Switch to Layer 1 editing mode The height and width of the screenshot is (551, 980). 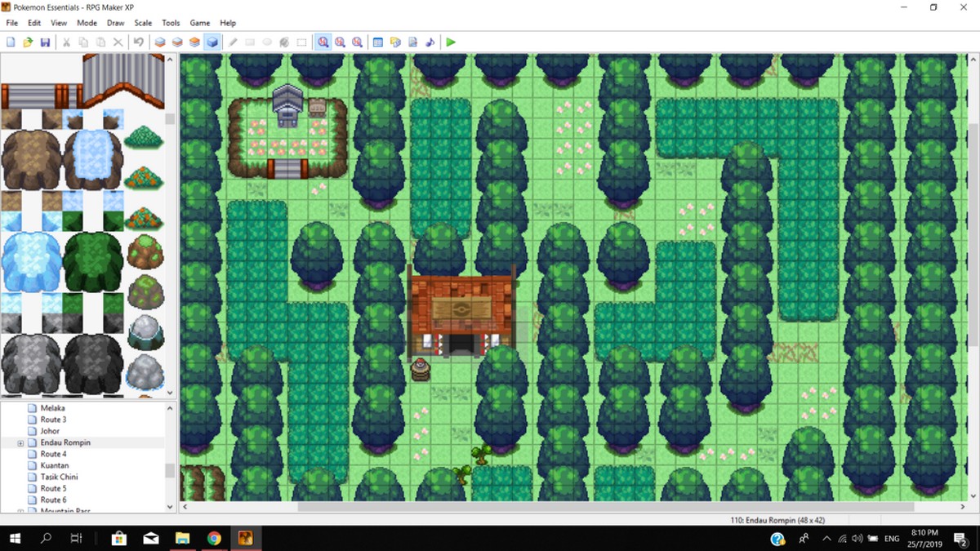tap(160, 42)
